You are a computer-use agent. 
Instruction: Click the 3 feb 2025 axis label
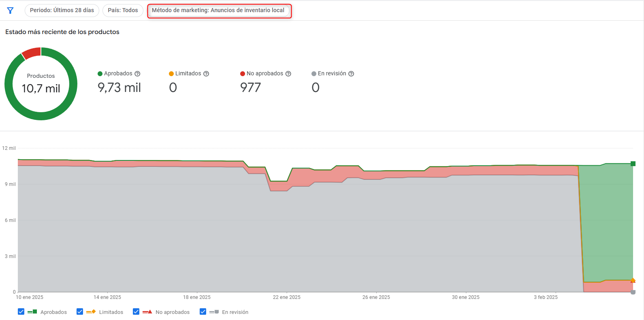[x=546, y=297]
